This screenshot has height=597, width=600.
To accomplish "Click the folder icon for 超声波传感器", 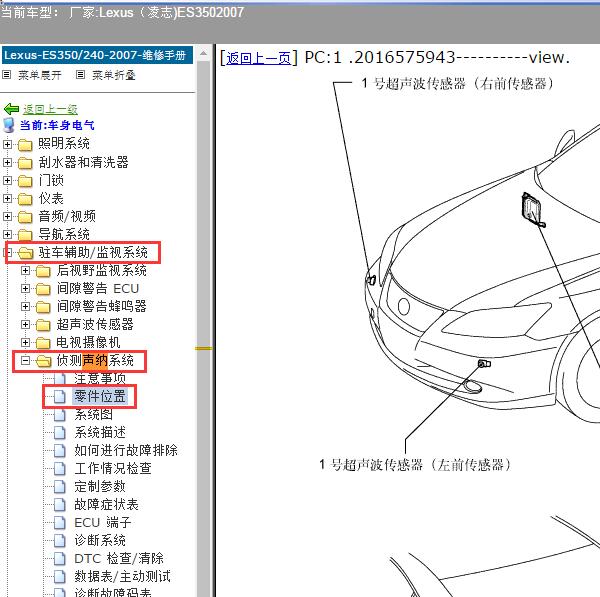I will click(43, 325).
